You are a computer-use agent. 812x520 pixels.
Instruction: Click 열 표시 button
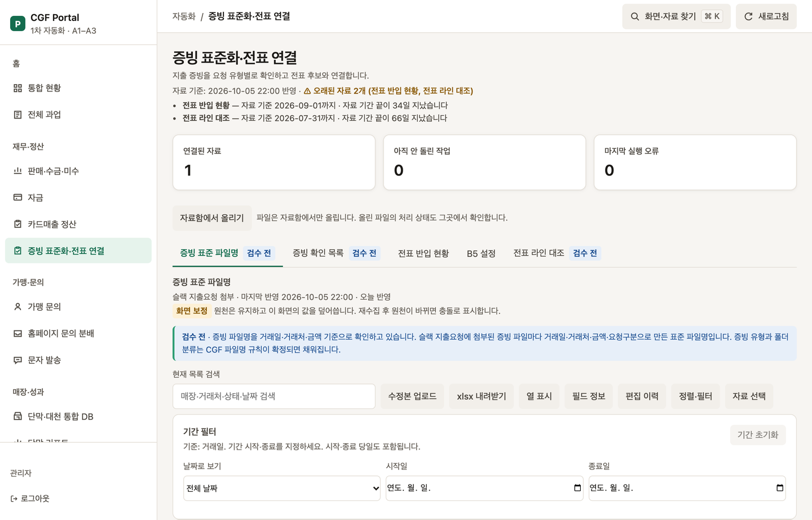[x=539, y=396]
